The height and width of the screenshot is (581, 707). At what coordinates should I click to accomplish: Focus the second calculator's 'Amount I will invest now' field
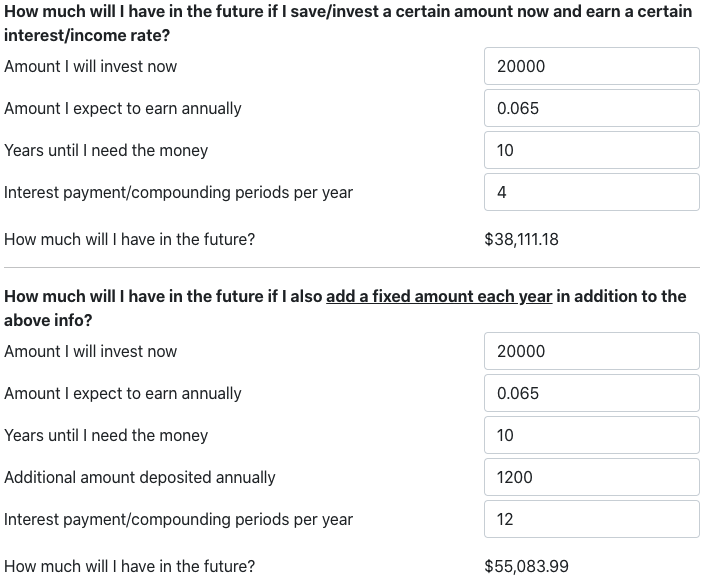click(592, 351)
